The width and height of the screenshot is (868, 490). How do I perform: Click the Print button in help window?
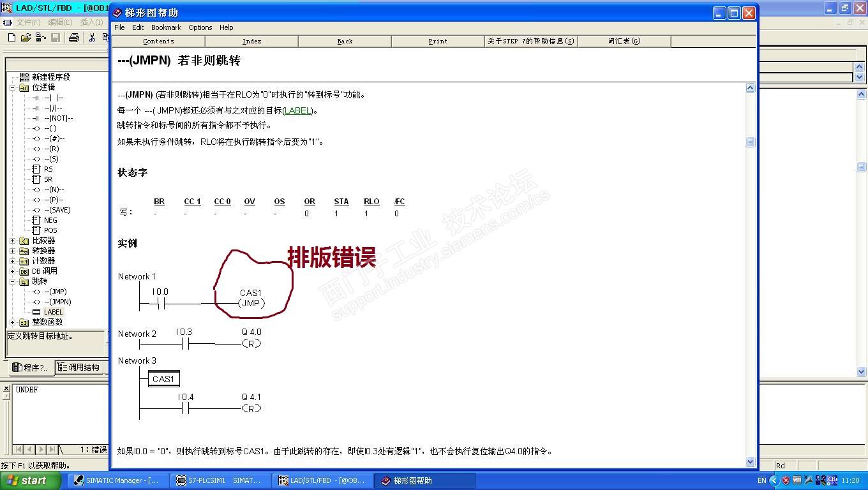tap(438, 41)
